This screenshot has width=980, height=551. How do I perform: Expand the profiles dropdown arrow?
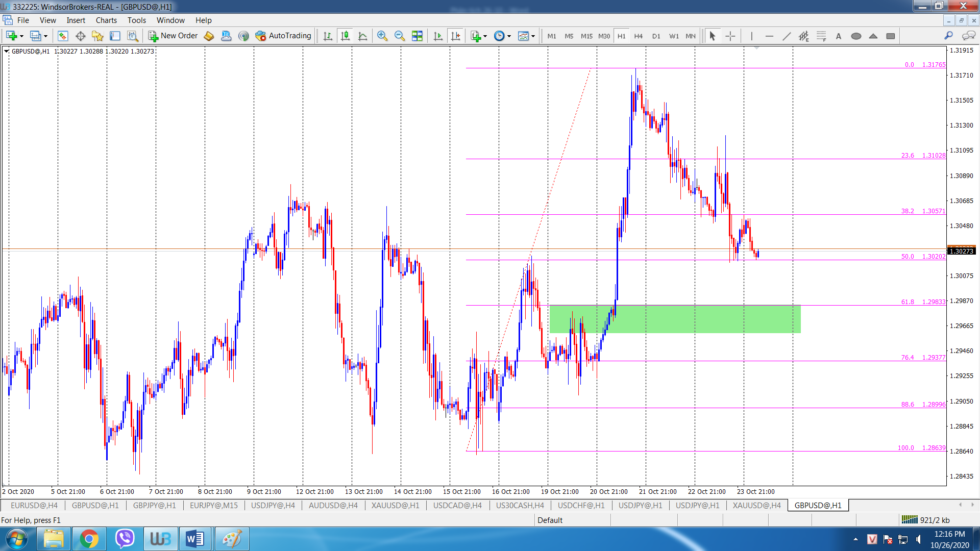pos(45,36)
